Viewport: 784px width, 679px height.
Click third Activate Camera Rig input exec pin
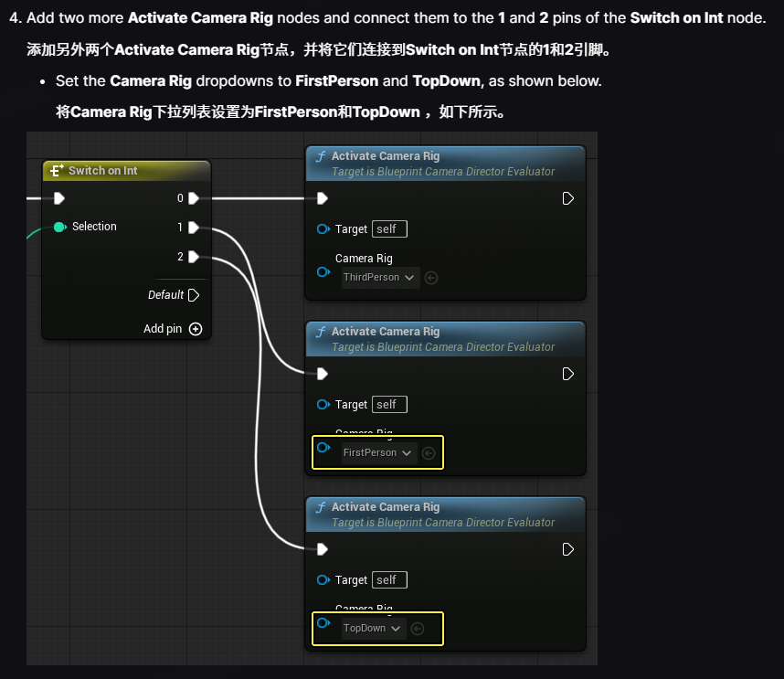322,549
